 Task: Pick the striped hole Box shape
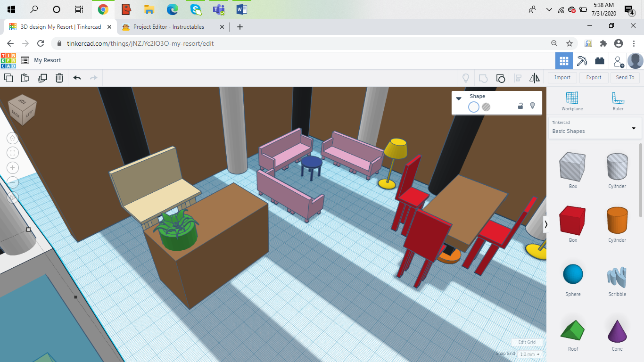573,166
